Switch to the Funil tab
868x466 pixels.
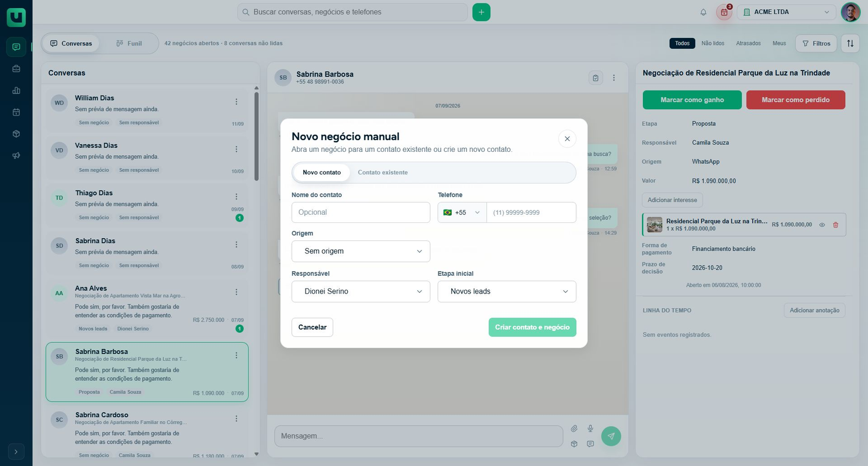(x=129, y=43)
